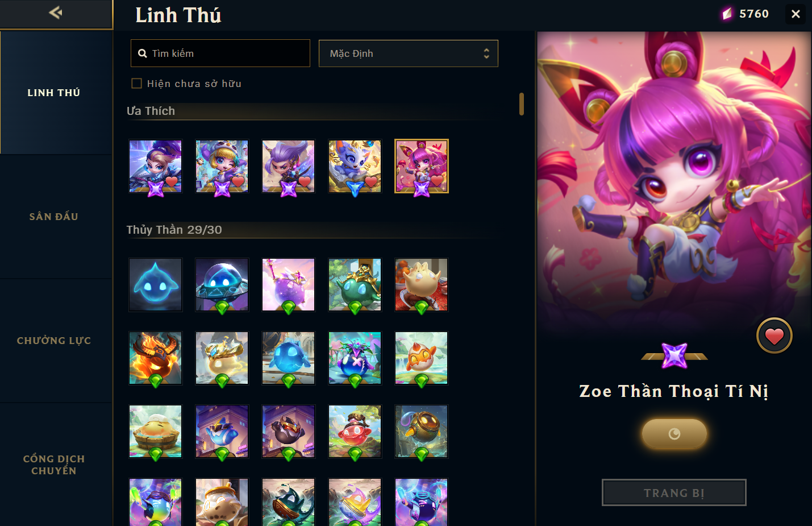Click the currency icon next to 5760

click(727, 14)
